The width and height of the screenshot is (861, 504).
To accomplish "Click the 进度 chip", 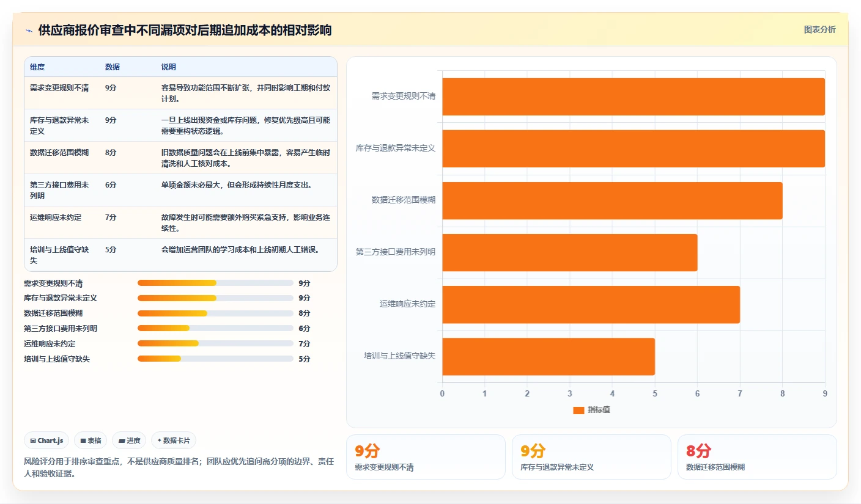I will tap(129, 440).
